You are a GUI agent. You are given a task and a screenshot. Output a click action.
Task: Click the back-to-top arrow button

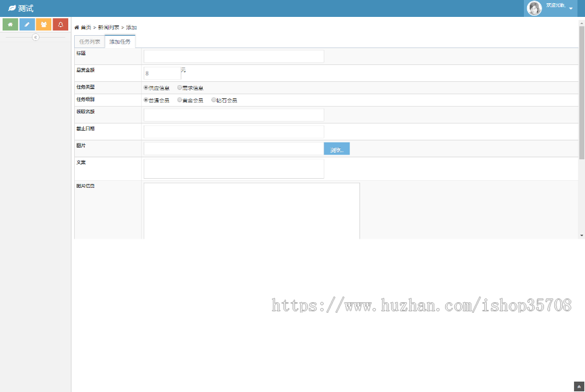tap(579, 387)
